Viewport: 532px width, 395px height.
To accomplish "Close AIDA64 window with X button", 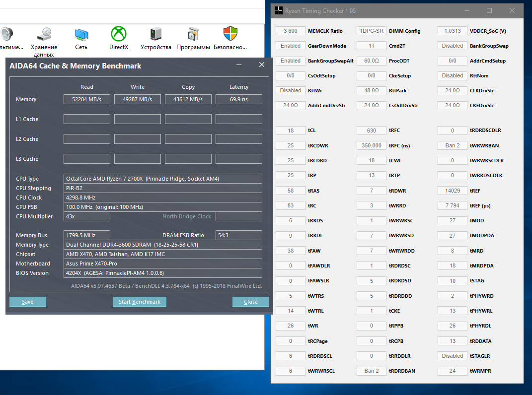I will pos(262,65).
